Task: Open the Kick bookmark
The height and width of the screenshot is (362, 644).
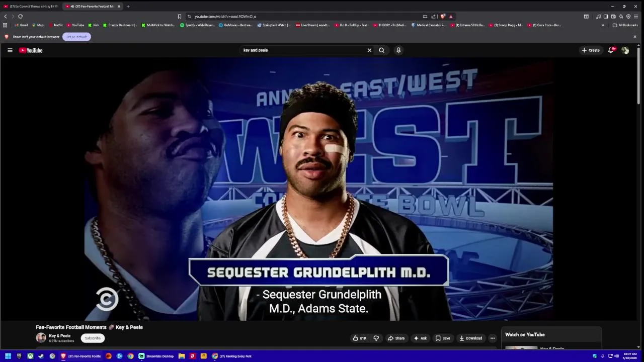Action: 94,25
